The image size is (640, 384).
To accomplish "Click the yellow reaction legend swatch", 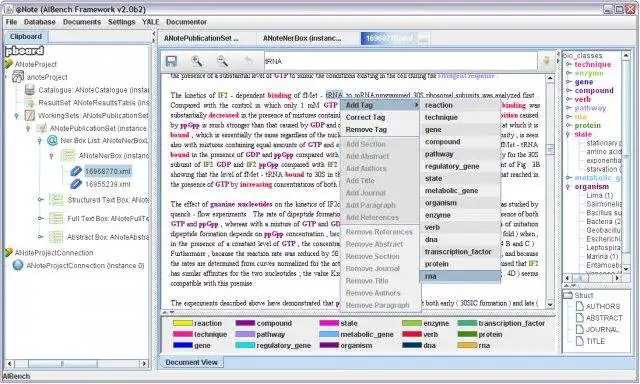I will (x=182, y=323).
